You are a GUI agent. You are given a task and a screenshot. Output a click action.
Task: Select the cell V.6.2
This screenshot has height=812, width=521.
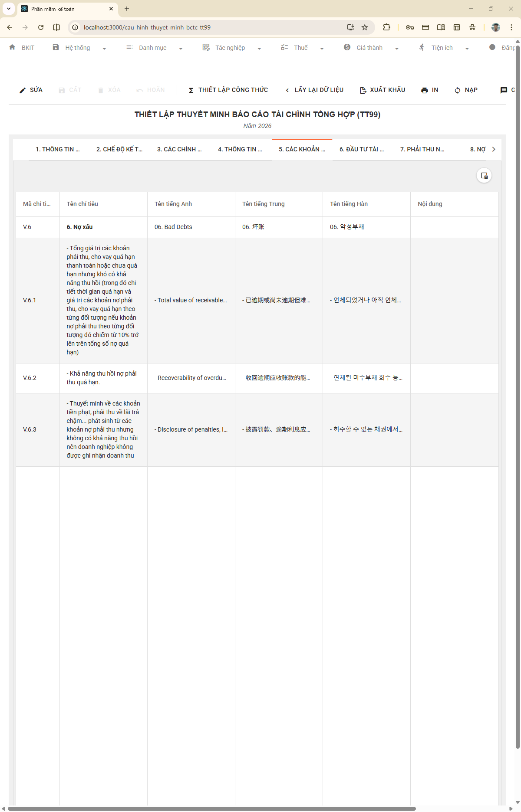pos(38,378)
